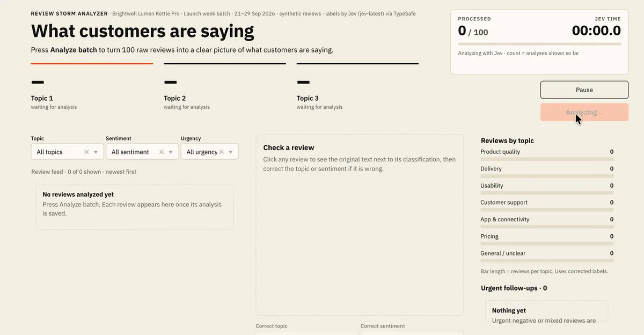The width and height of the screenshot is (644, 335).
Task: Click the 'REVIEW STORM ANALYZER' title text
Action: point(69,13)
